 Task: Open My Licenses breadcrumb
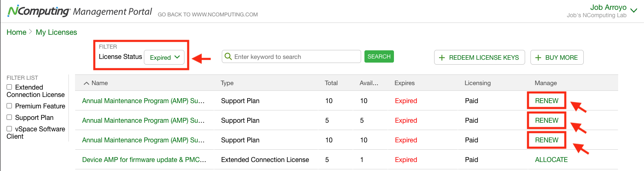[56, 32]
